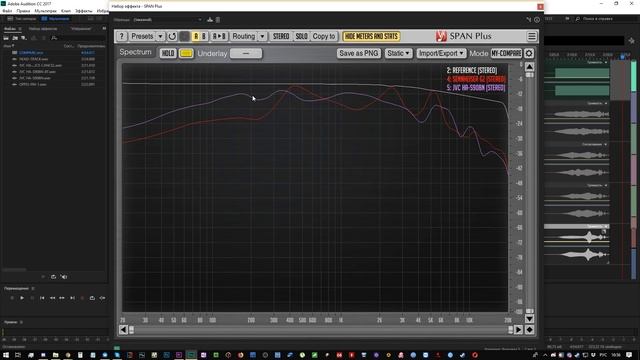
Task: Select the A state toggle
Action: [x=196, y=36]
